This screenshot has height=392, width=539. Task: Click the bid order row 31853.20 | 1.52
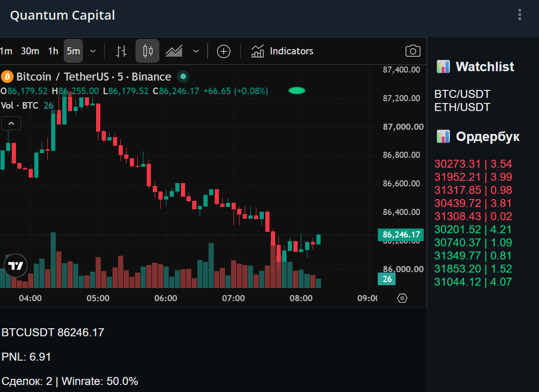click(473, 269)
